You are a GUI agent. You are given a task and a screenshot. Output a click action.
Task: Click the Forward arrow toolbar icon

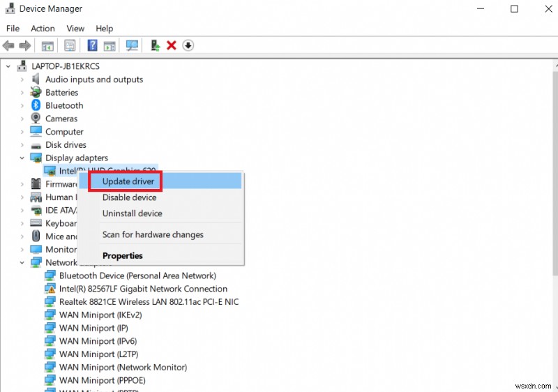click(x=25, y=45)
